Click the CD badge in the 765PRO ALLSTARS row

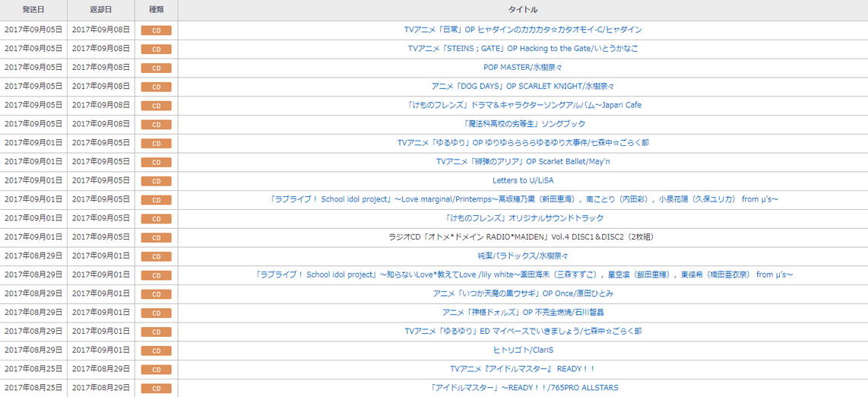pos(156,388)
